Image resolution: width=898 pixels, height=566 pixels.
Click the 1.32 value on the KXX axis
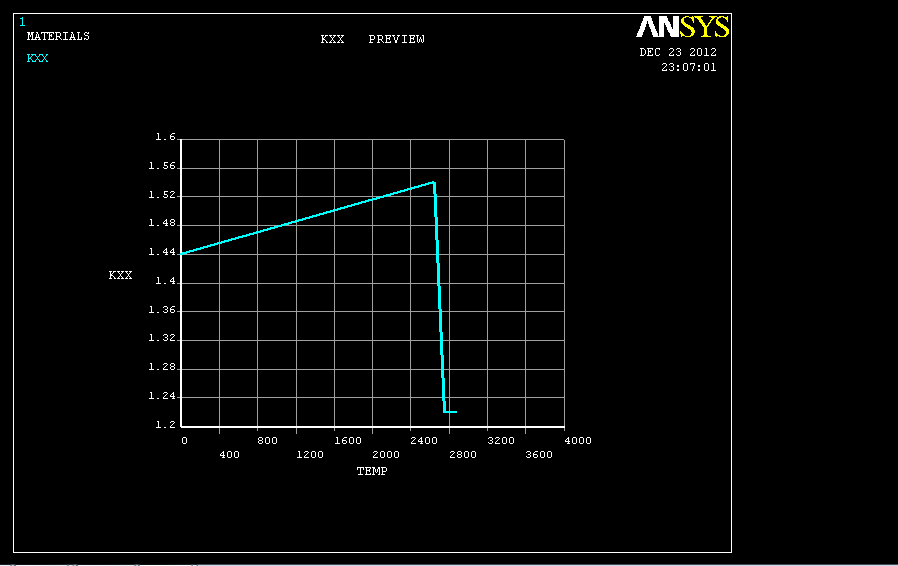162,338
